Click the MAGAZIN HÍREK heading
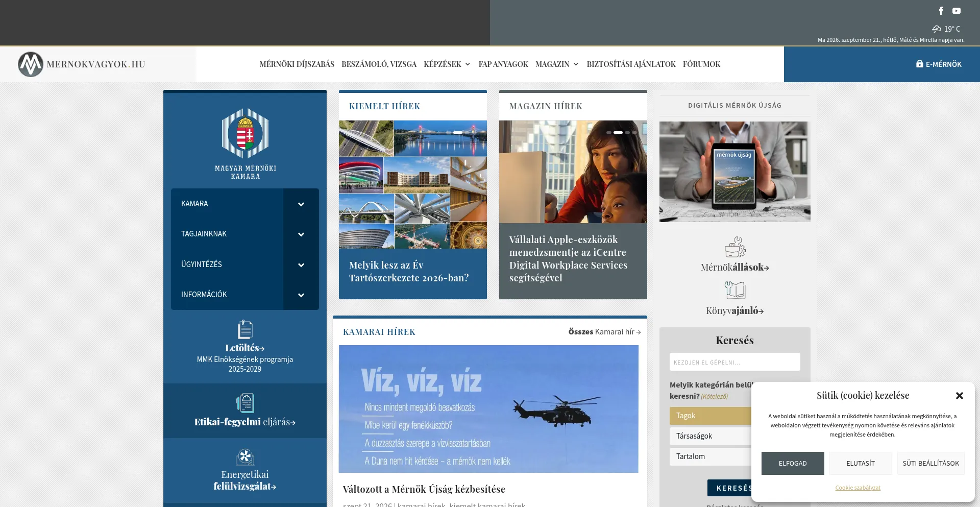 point(546,106)
